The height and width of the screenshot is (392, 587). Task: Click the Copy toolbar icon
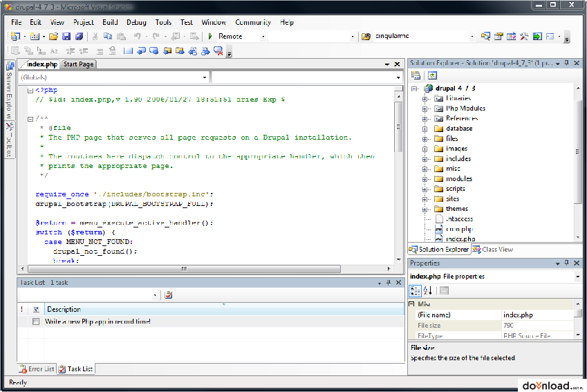pos(108,37)
